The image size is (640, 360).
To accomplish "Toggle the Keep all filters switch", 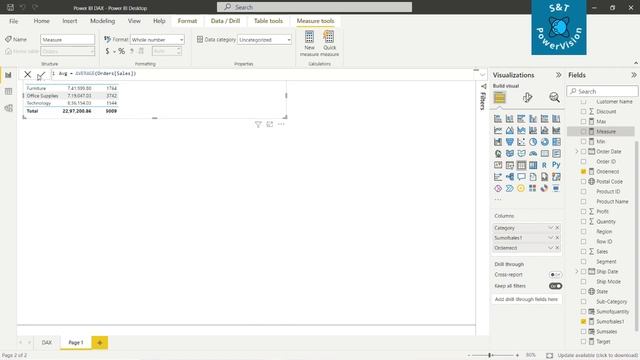I will pos(555,286).
